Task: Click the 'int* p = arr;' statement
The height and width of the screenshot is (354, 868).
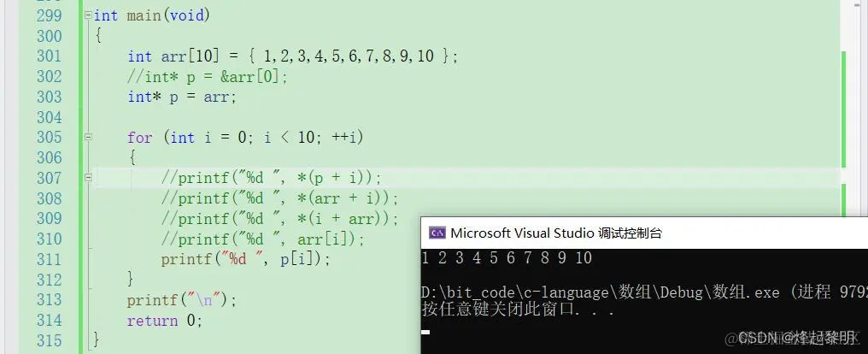Action: coord(182,97)
